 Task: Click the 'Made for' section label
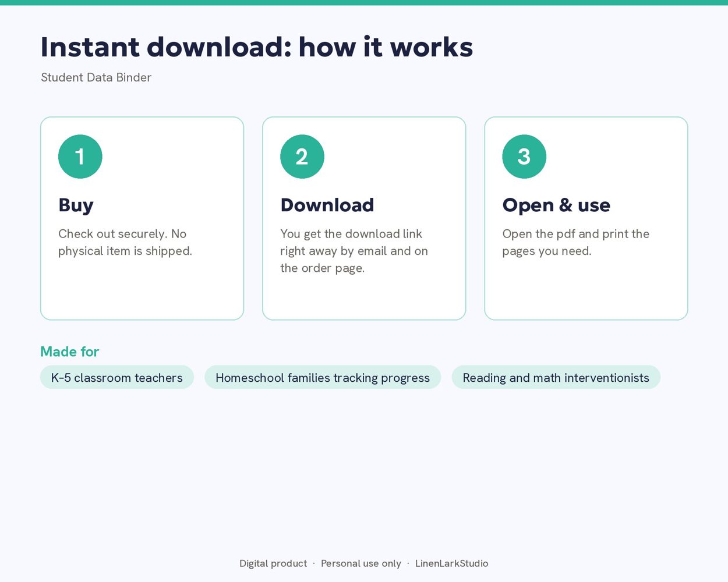coord(69,352)
